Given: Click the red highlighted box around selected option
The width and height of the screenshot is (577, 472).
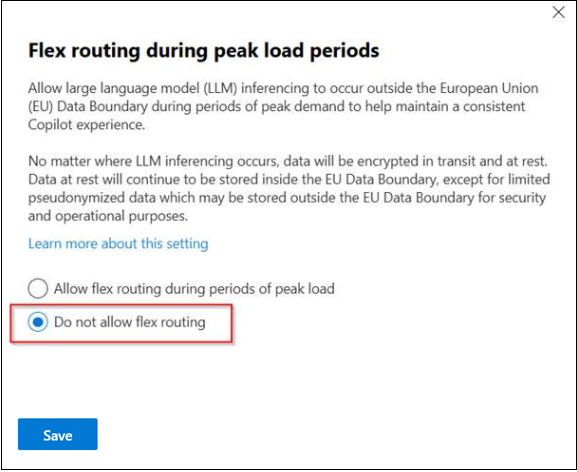Looking at the screenshot, I should pyautogui.click(x=121, y=323).
